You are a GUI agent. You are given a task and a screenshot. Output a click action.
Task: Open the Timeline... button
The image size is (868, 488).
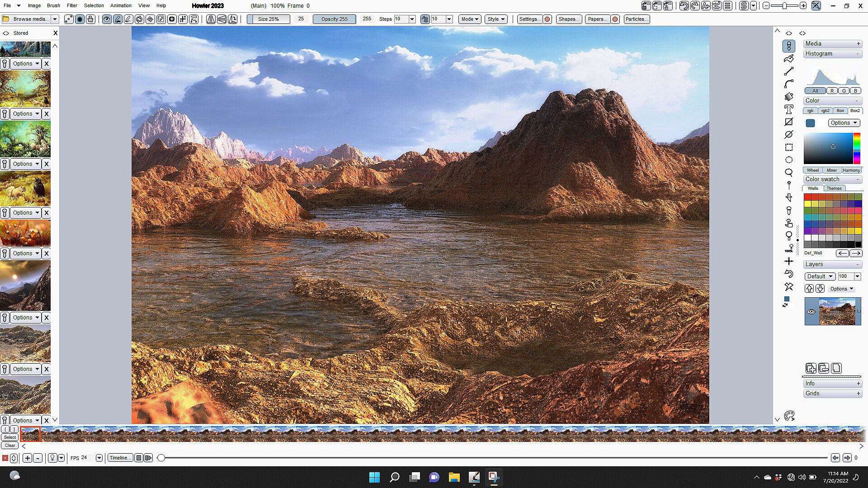120,458
